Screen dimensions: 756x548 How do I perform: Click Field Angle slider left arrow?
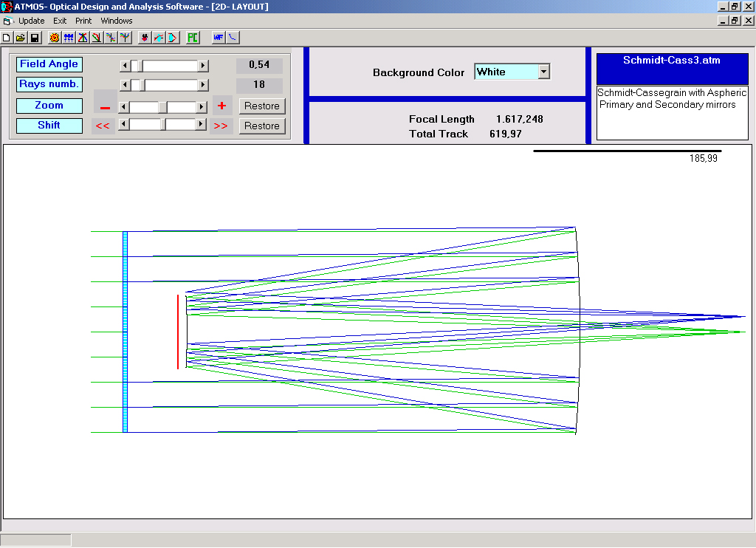click(125, 65)
